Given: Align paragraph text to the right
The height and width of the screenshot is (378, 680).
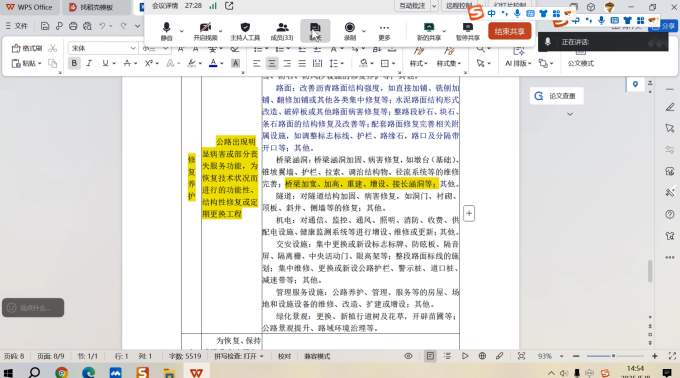Looking at the screenshot, I should 287,63.
